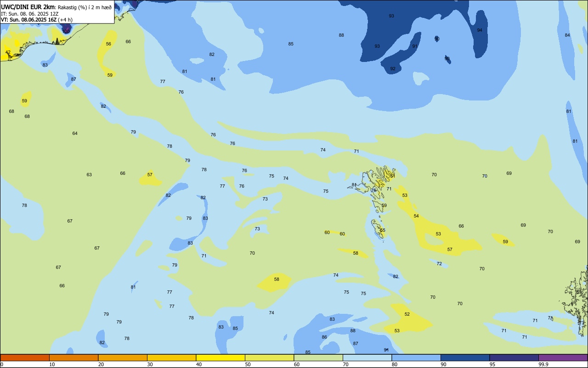Click the 70–80 pale blue legend swatch

[367, 357]
